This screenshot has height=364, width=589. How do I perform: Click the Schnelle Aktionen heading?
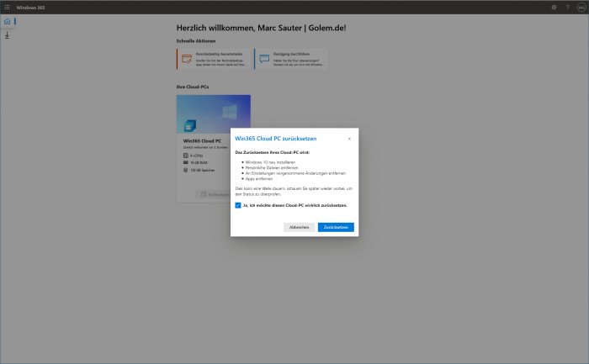pyautogui.click(x=196, y=41)
